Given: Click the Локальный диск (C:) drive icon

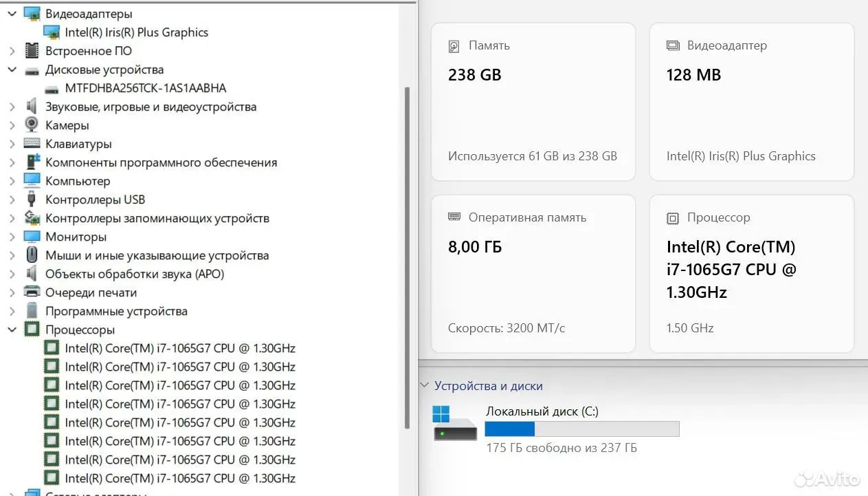Looking at the screenshot, I should [x=454, y=424].
